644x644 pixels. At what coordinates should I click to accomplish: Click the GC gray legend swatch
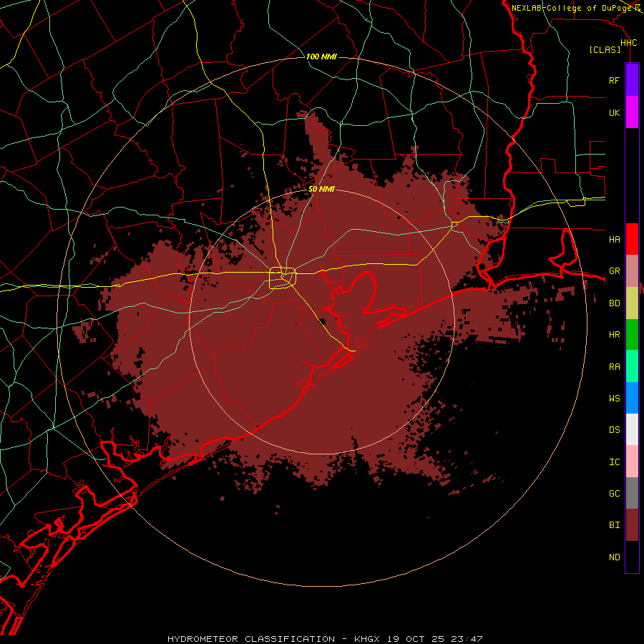click(632, 493)
